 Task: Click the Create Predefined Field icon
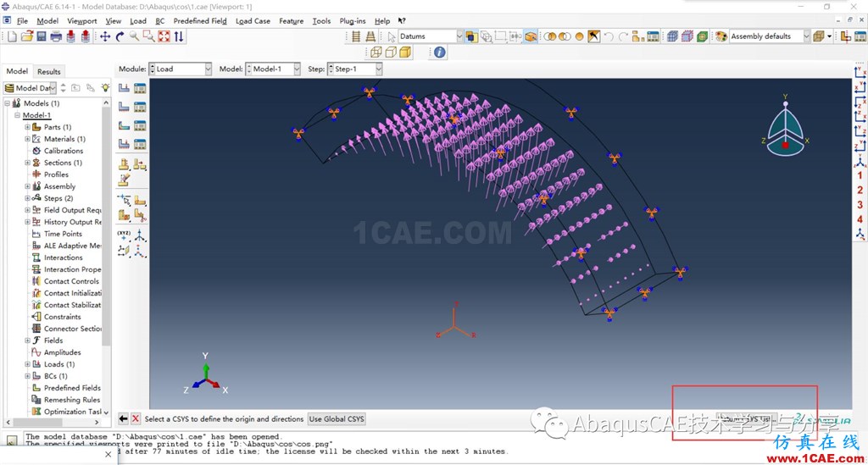[x=124, y=125]
